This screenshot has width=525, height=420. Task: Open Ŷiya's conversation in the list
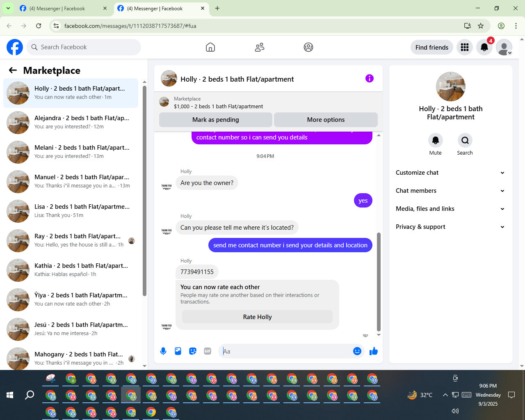pos(71,300)
